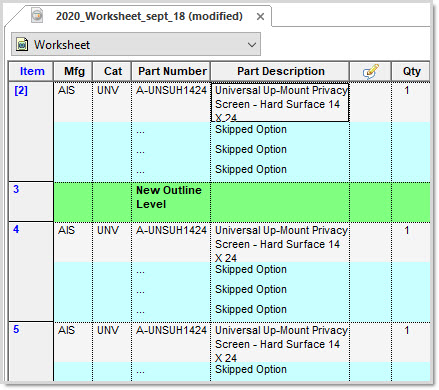Image resolution: width=439 pixels, height=390 pixels.
Task: Close the 2020_Worksheet_sept_18 tab
Action: (x=260, y=17)
